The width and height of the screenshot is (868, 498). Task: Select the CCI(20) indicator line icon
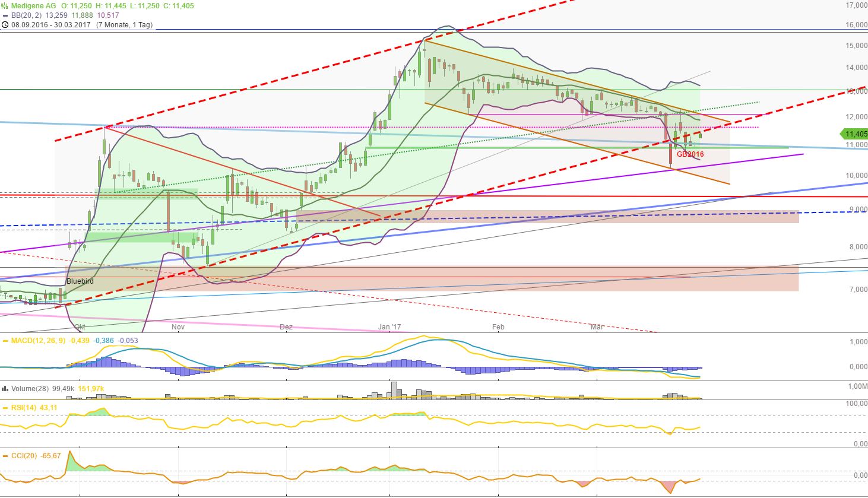tap(5, 455)
